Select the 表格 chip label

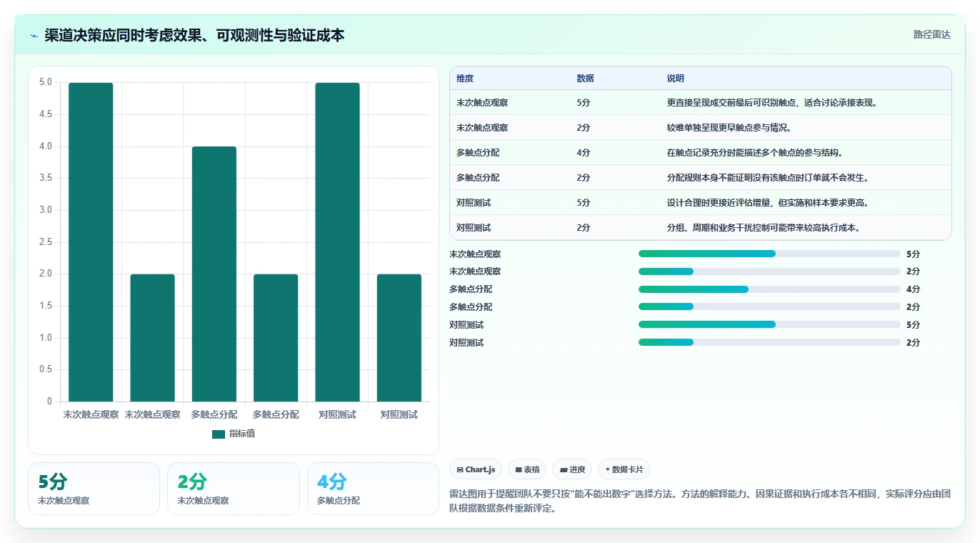click(x=531, y=469)
